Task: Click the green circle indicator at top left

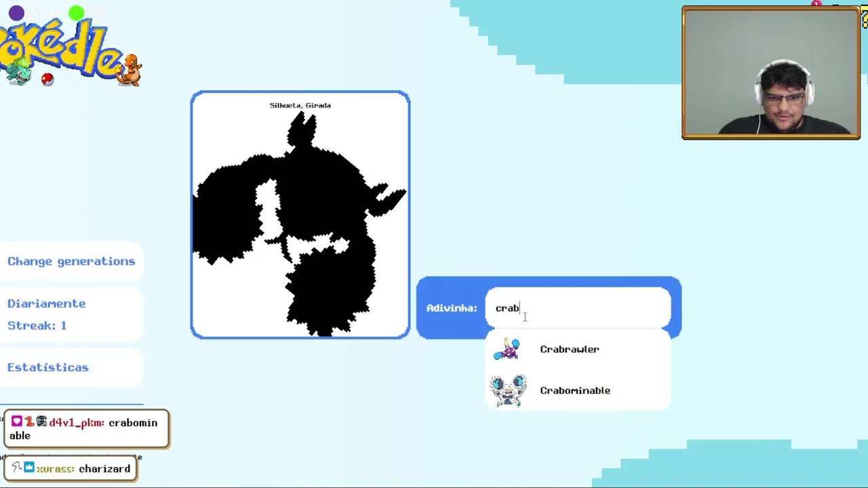Action: click(76, 13)
